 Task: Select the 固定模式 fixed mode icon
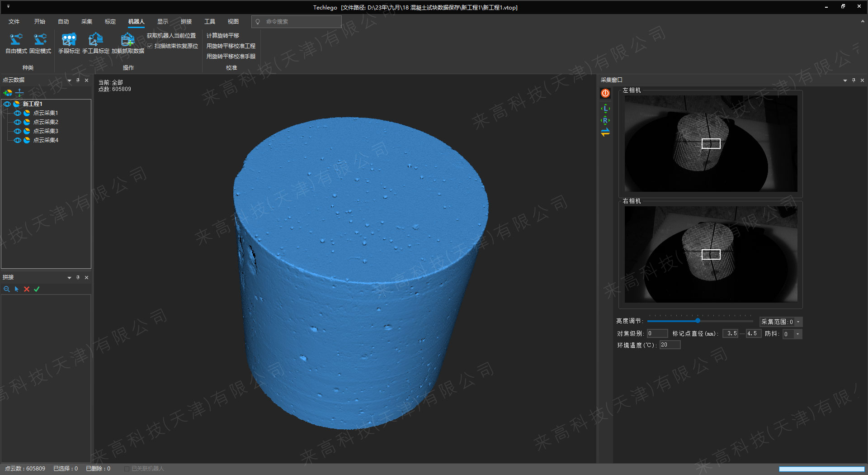point(40,40)
